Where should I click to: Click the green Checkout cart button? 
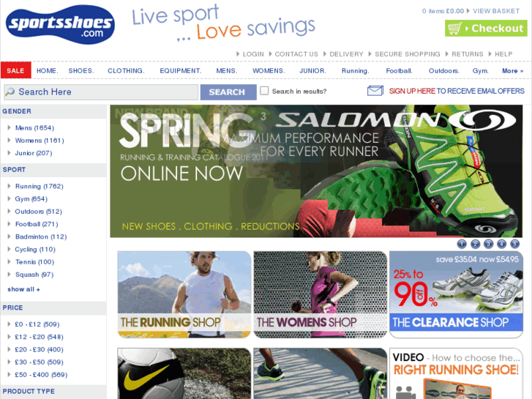click(486, 28)
